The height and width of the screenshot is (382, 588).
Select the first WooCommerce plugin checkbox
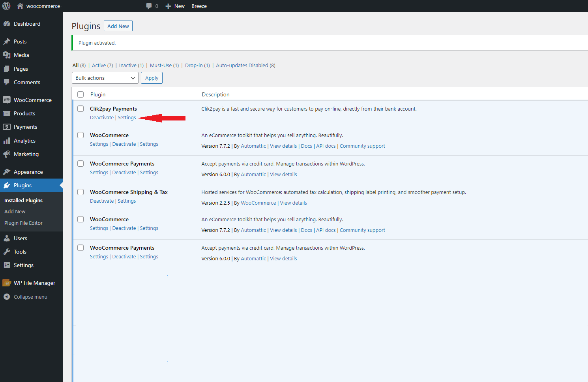(81, 135)
